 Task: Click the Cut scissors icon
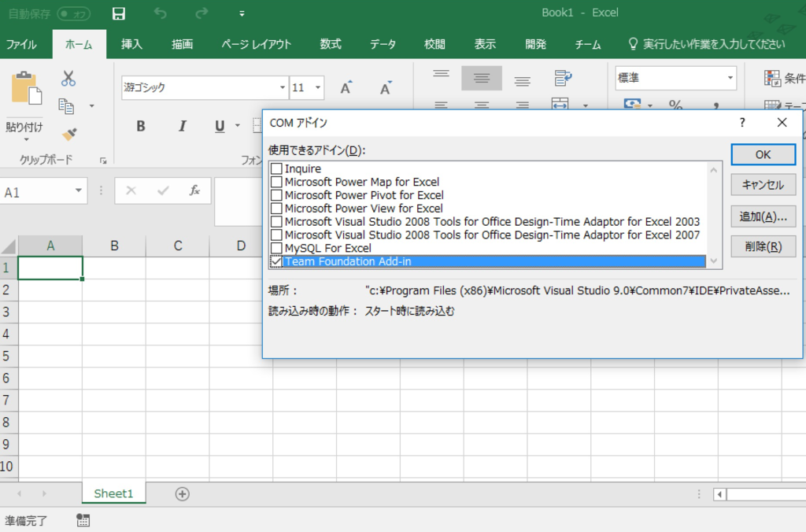[68, 78]
